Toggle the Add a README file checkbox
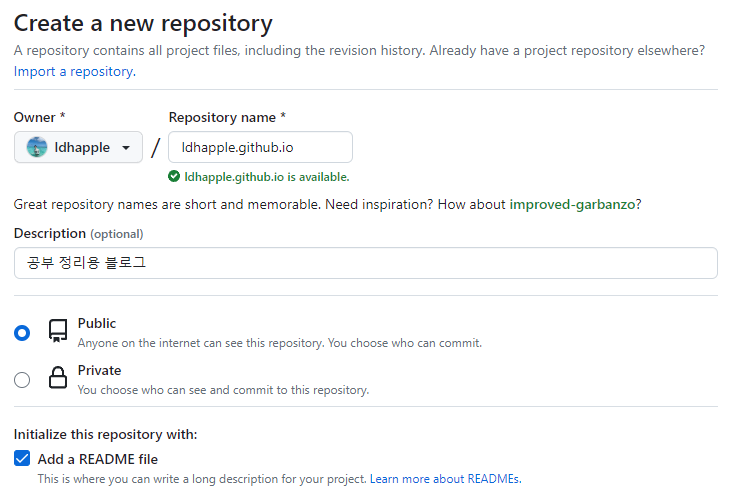Viewport: 754px width, 496px height. click(x=22, y=458)
